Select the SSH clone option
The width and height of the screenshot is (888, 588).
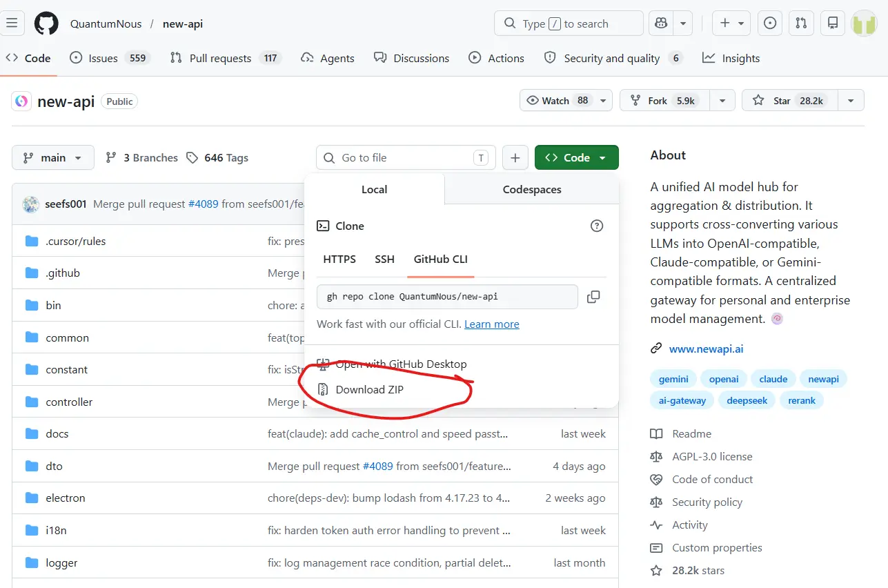pos(384,259)
